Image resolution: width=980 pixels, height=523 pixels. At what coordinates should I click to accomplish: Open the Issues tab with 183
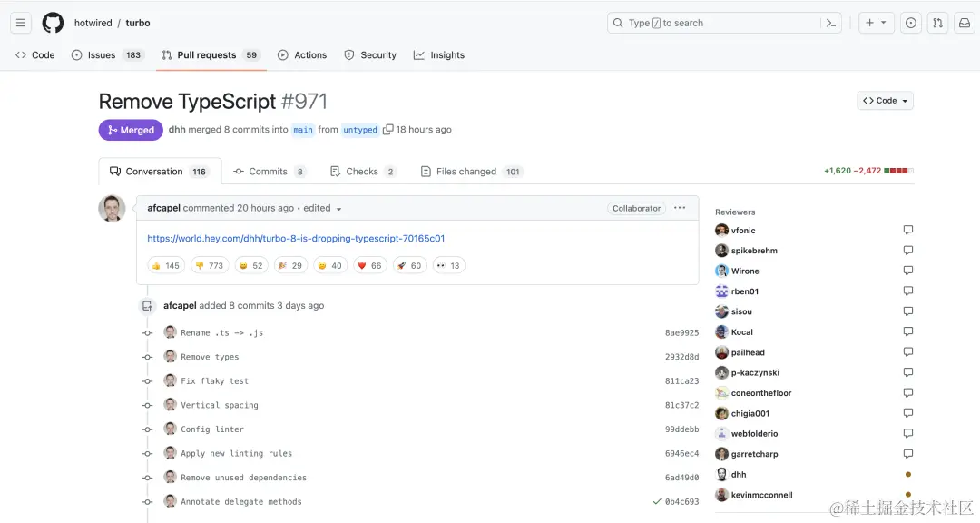coord(107,55)
